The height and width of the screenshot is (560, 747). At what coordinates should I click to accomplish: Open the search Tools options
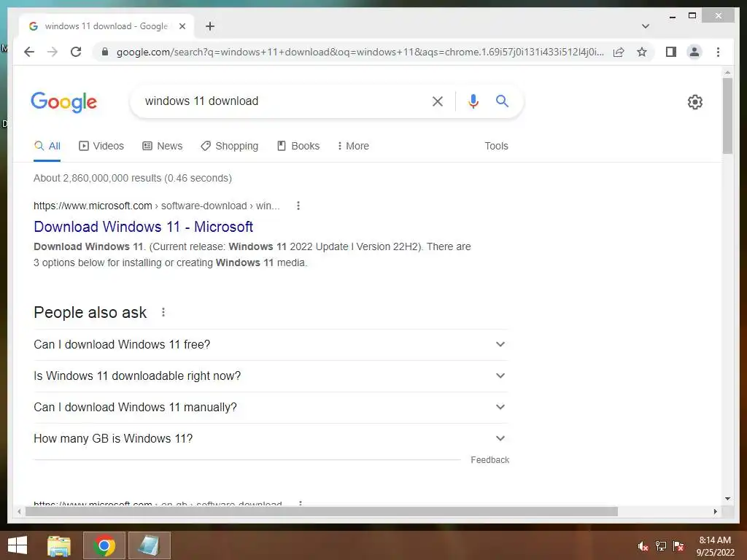click(x=496, y=146)
